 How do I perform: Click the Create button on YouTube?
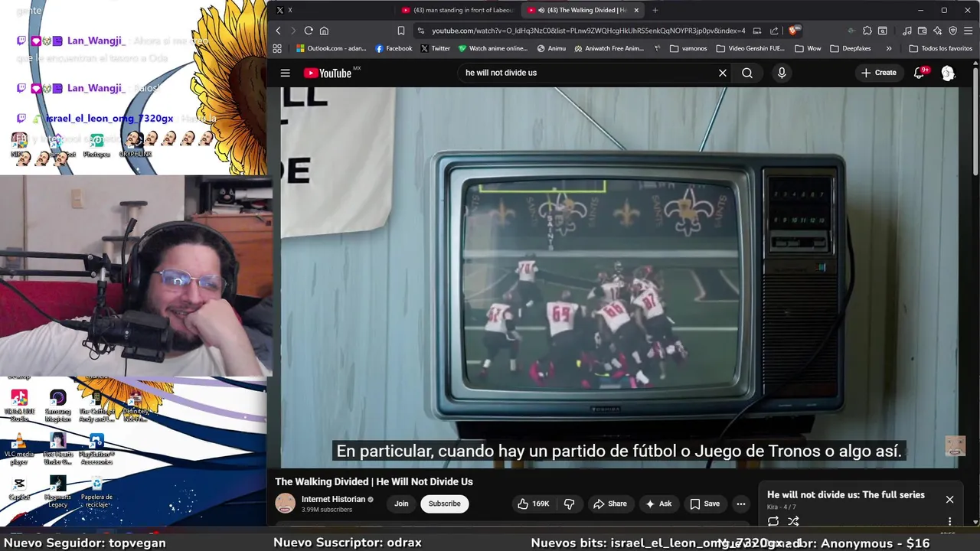pyautogui.click(x=878, y=73)
